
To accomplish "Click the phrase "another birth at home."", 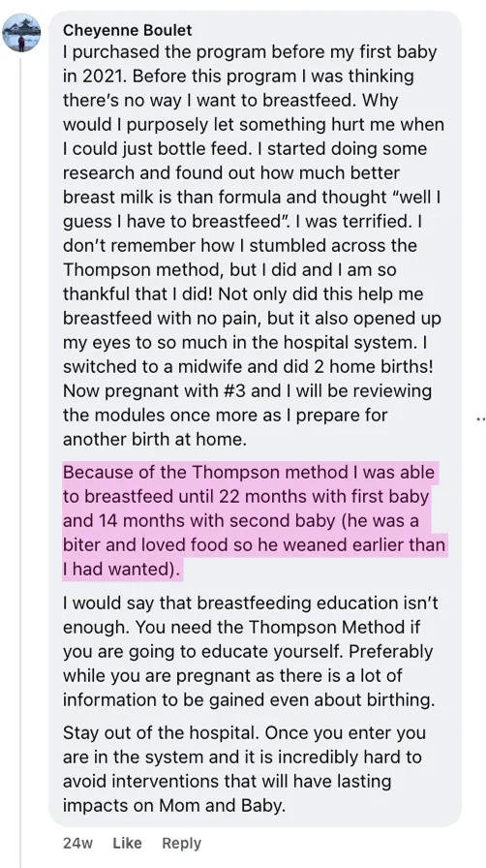I will pyautogui.click(x=154, y=440).
